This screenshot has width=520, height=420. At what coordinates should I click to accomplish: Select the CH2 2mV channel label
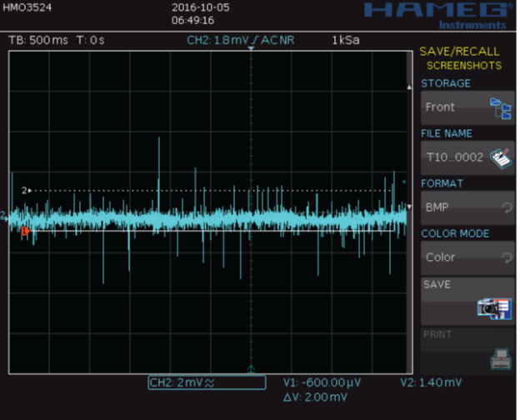tap(207, 382)
